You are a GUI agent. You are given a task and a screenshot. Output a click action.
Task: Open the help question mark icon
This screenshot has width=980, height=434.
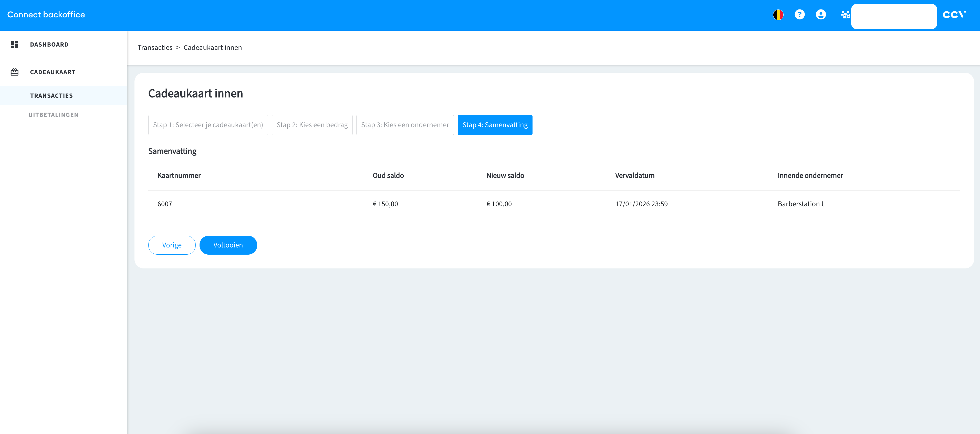click(799, 15)
